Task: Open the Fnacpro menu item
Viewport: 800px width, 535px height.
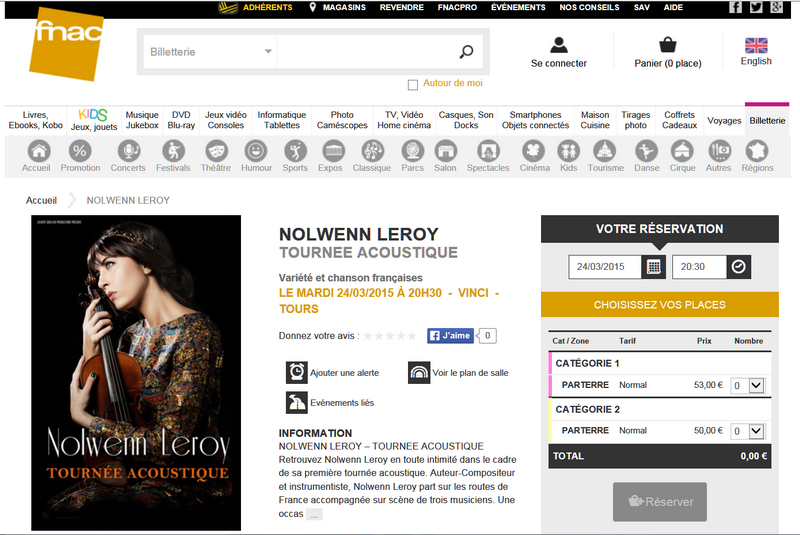Action: click(457, 7)
